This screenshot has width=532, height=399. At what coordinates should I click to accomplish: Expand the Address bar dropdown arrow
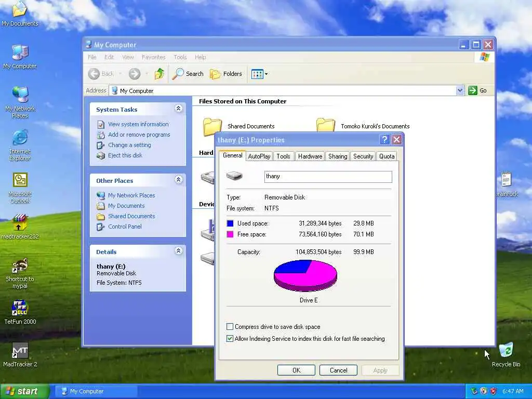(x=460, y=90)
